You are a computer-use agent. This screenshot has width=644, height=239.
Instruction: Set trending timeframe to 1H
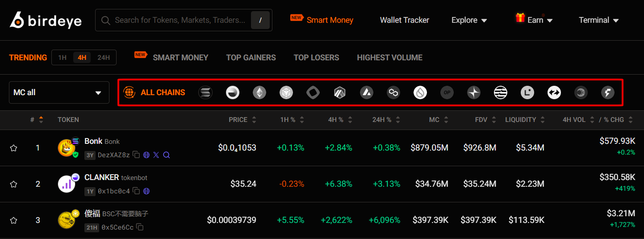pyautogui.click(x=63, y=58)
